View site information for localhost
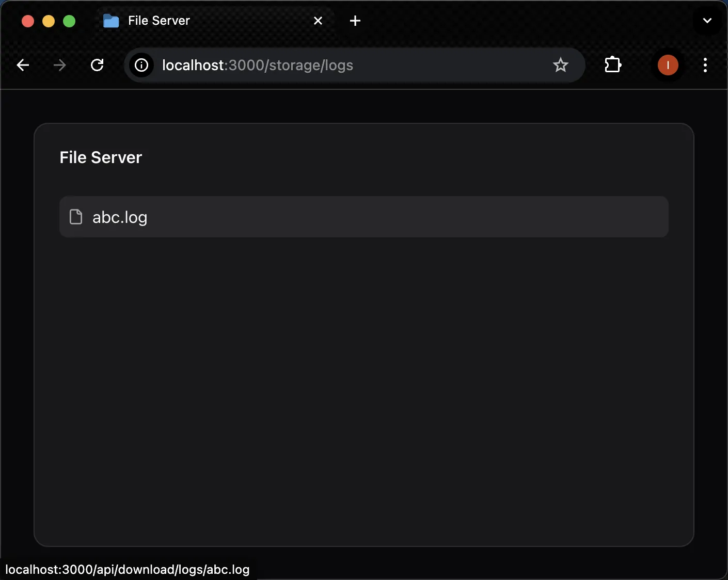Image resolution: width=728 pixels, height=580 pixels. coord(141,65)
